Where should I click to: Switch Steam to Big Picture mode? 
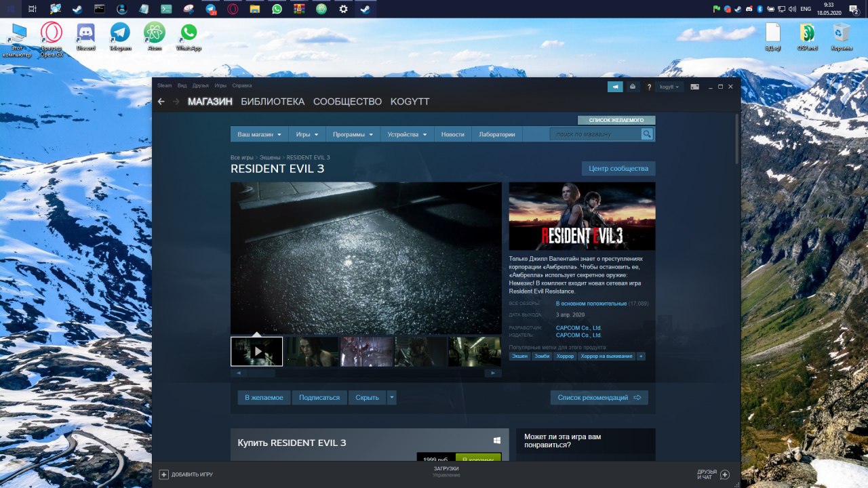(694, 87)
